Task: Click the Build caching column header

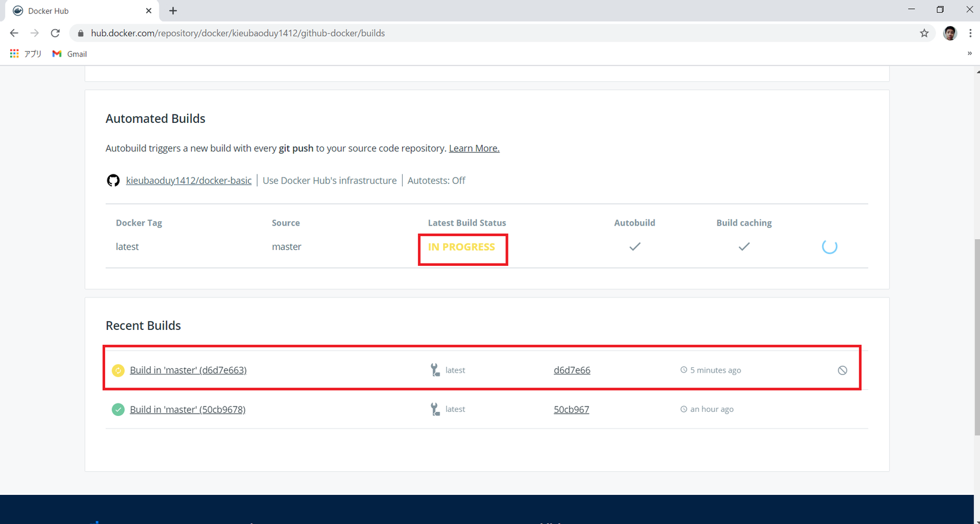Action: (744, 223)
